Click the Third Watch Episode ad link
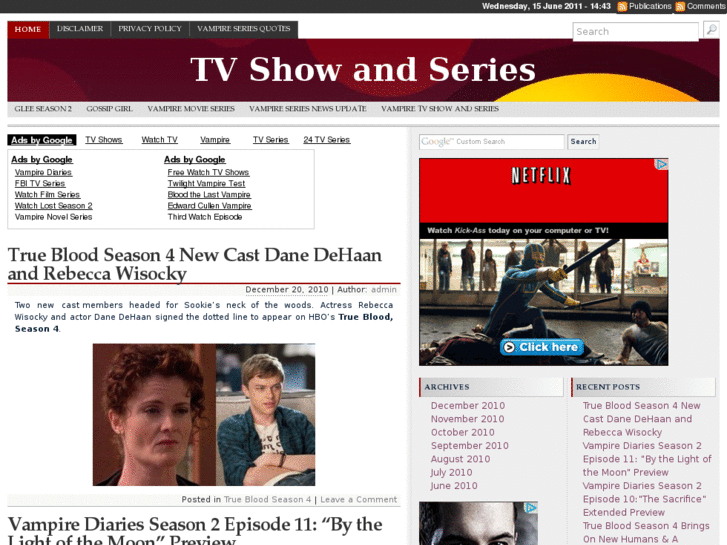 tap(205, 217)
